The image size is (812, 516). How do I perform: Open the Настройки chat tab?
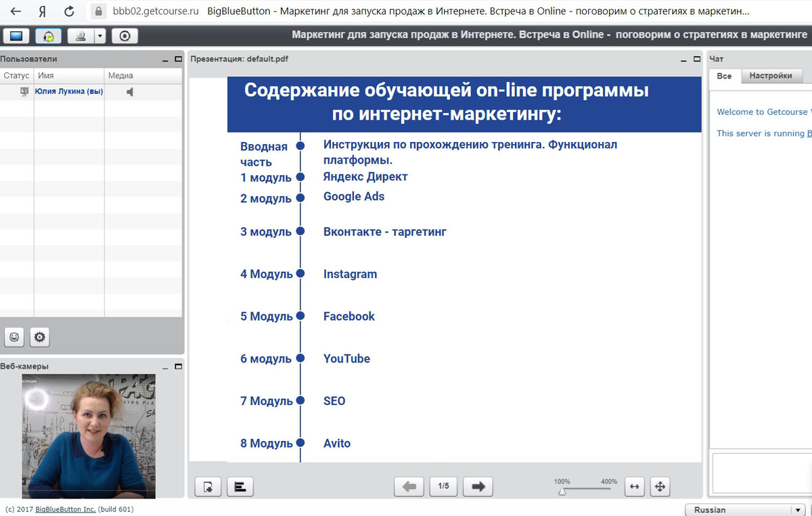(771, 76)
